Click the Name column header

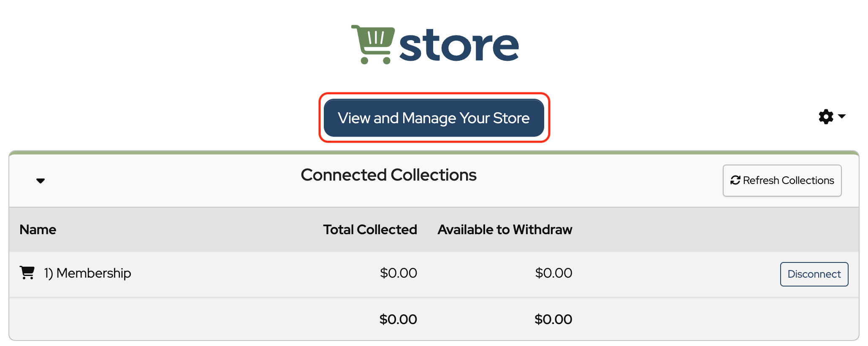click(x=38, y=230)
